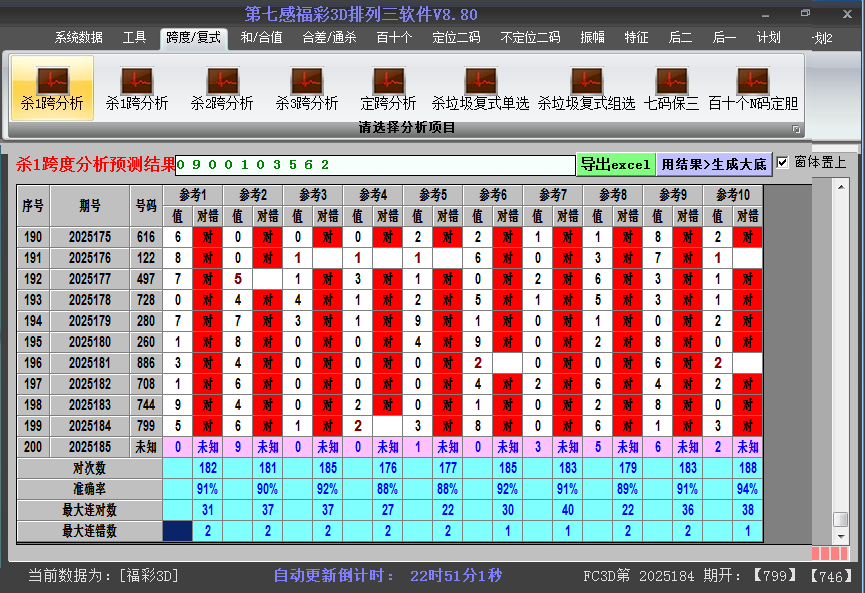Expand the 请选择分析项目 group launcher
865x593 pixels.
(x=796, y=129)
